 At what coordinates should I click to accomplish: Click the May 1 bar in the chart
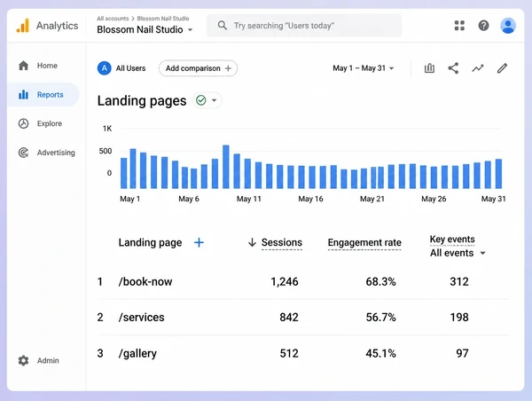pyautogui.click(x=124, y=173)
